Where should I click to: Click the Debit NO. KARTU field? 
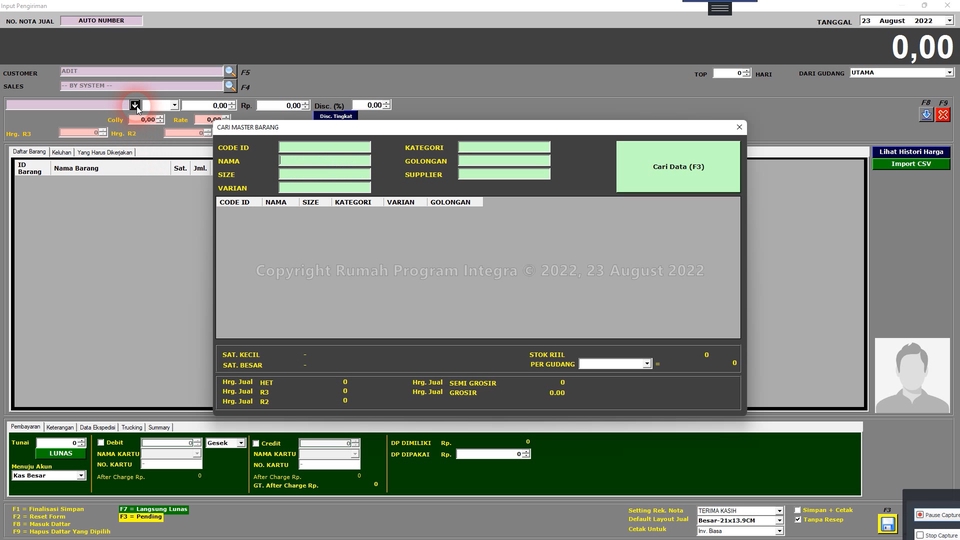(x=171, y=465)
